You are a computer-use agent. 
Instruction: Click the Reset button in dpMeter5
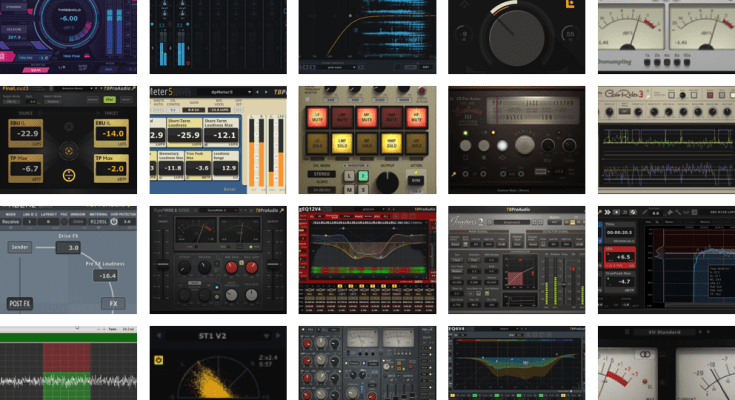(x=229, y=187)
